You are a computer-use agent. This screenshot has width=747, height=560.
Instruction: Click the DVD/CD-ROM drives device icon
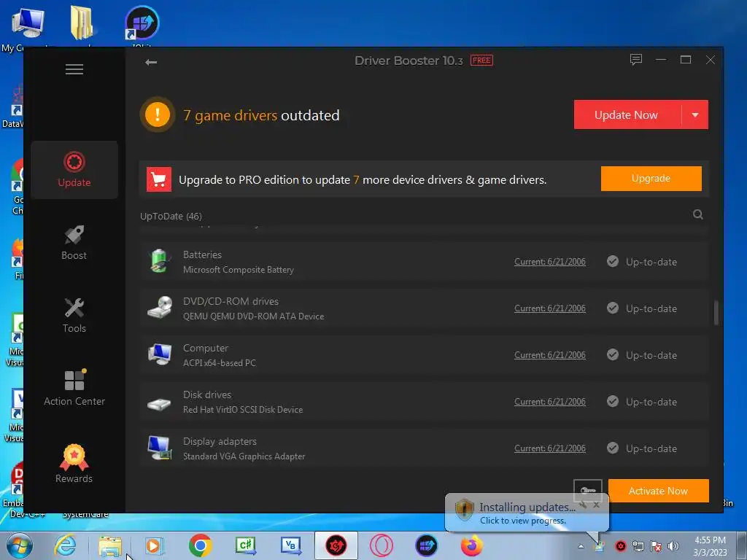tap(159, 308)
